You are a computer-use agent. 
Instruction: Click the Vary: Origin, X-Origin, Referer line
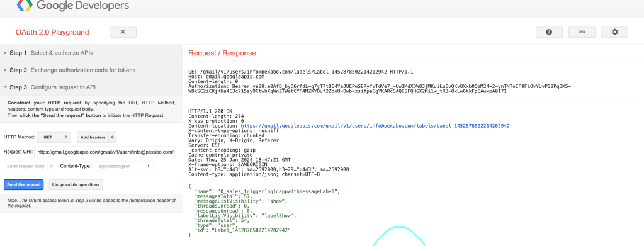pos(234,140)
